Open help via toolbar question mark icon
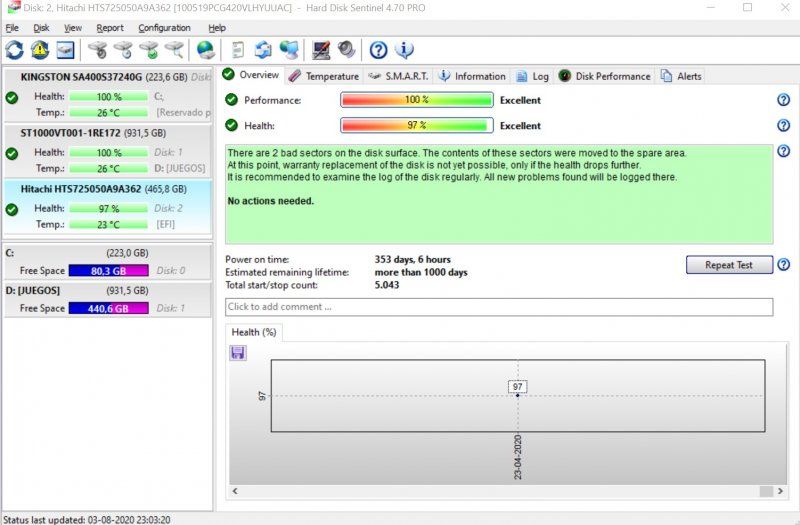The width and height of the screenshot is (800, 525). coord(379,50)
